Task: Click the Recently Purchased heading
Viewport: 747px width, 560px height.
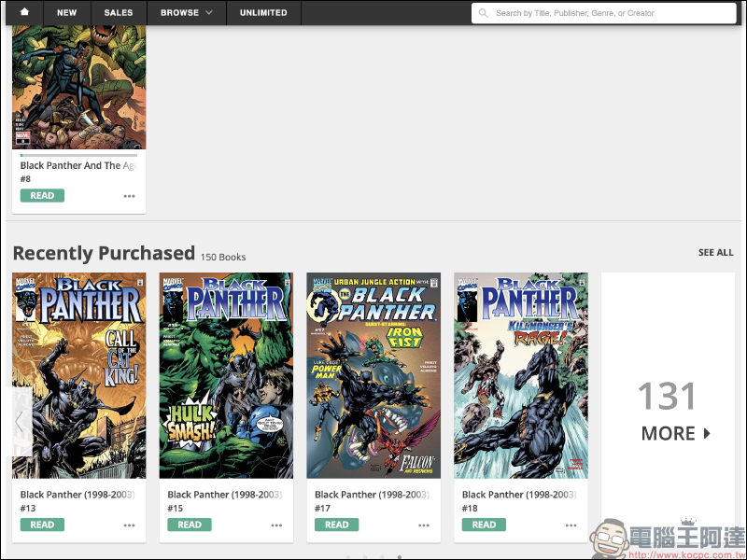Action: (104, 253)
